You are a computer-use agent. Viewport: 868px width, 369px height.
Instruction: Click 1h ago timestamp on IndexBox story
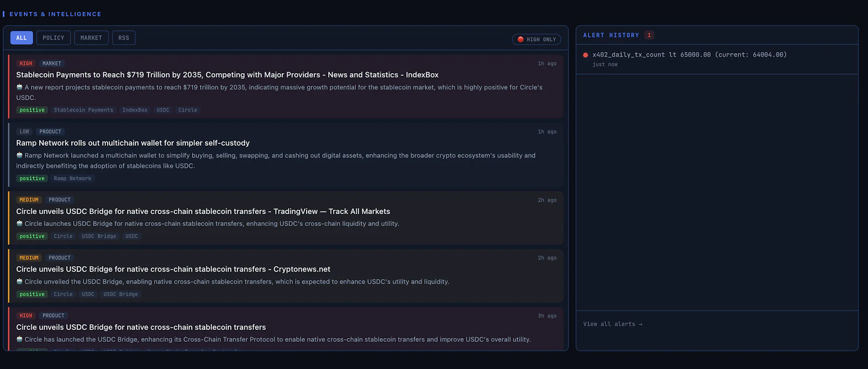(547, 63)
